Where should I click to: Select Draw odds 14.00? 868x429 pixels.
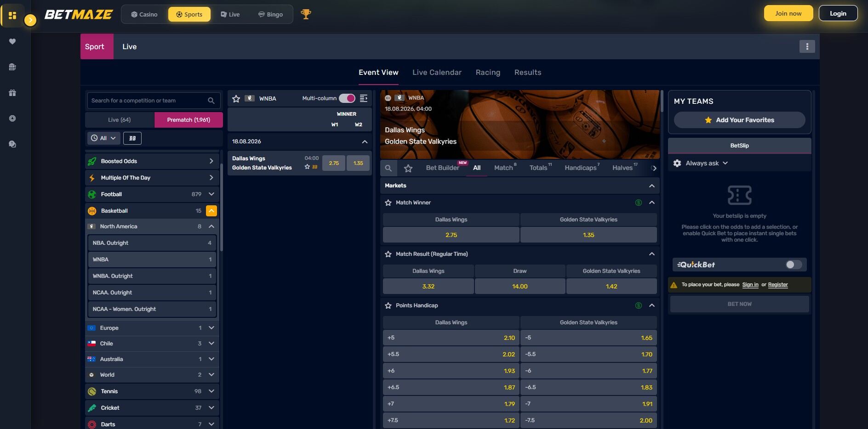[x=520, y=286]
